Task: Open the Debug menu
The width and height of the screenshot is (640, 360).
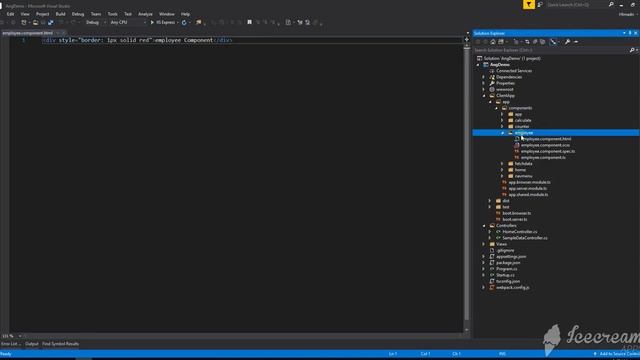Action: 78,14
